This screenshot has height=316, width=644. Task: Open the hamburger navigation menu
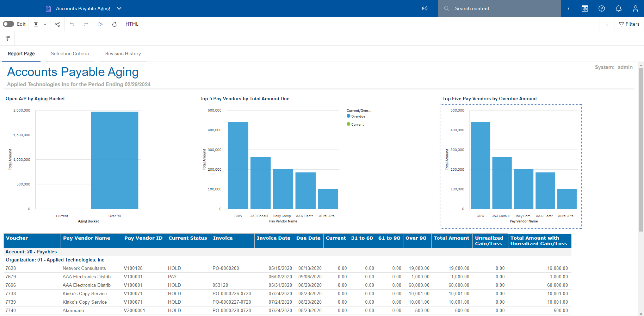click(x=8, y=8)
